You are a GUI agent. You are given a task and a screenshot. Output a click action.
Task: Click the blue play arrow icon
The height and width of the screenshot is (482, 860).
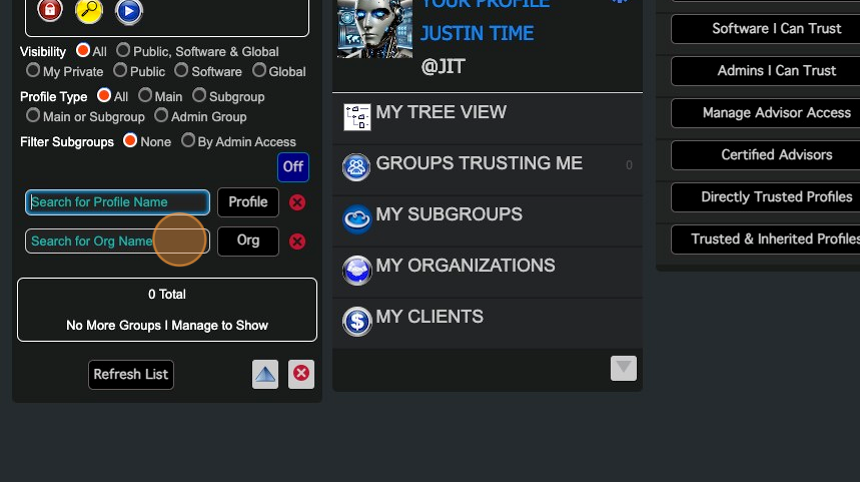[x=129, y=11]
